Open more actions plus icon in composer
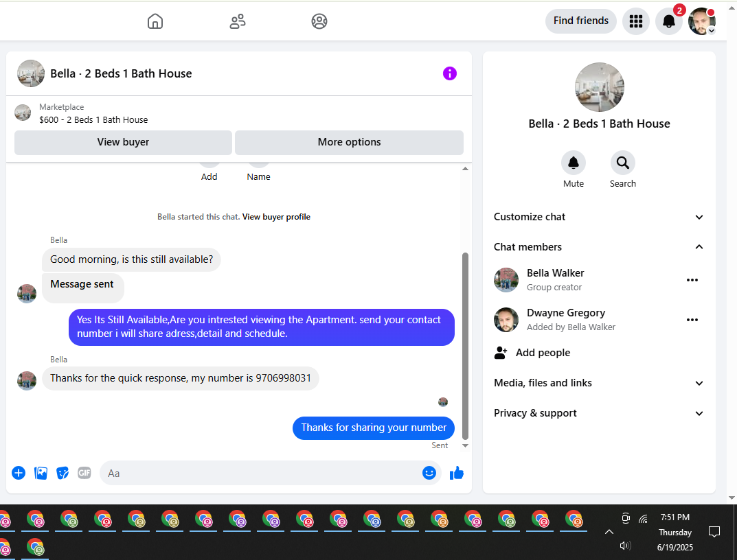 point(19,473)
